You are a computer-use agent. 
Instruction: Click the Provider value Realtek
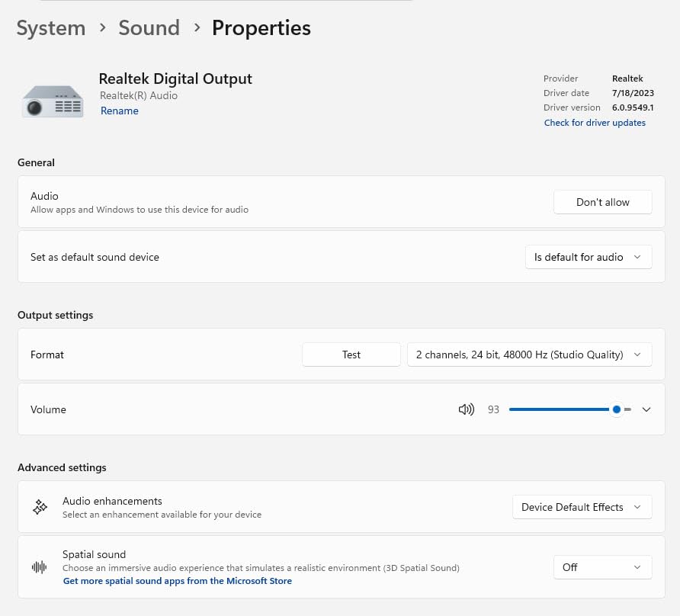click(x=627, y=79)
